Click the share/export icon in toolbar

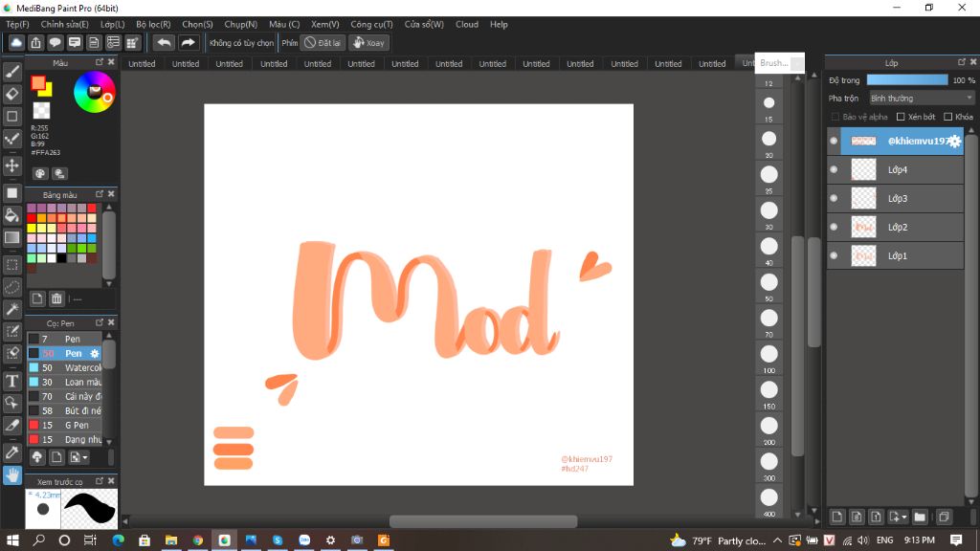[35, 42]
